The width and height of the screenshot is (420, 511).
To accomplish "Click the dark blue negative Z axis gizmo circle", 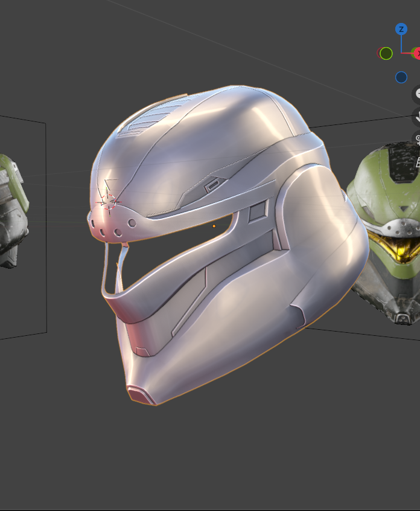I will pyautogui.click(x=401, y=77).
